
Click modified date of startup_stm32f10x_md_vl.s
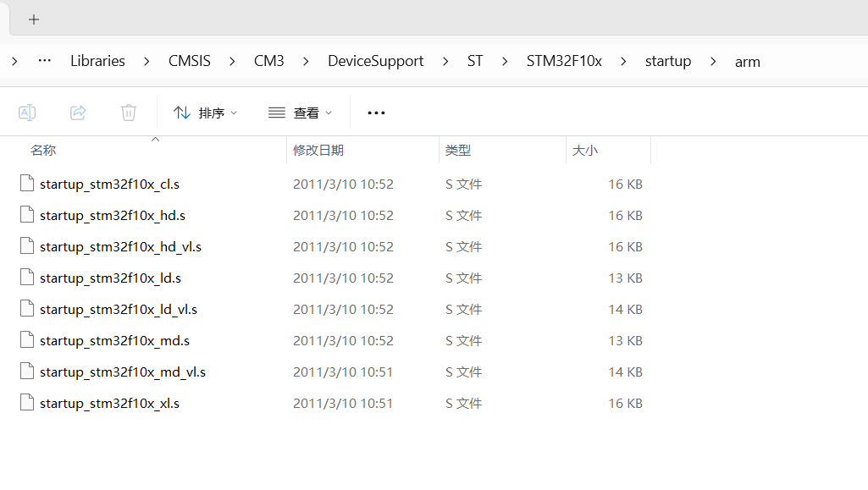(x=343, y=372)
